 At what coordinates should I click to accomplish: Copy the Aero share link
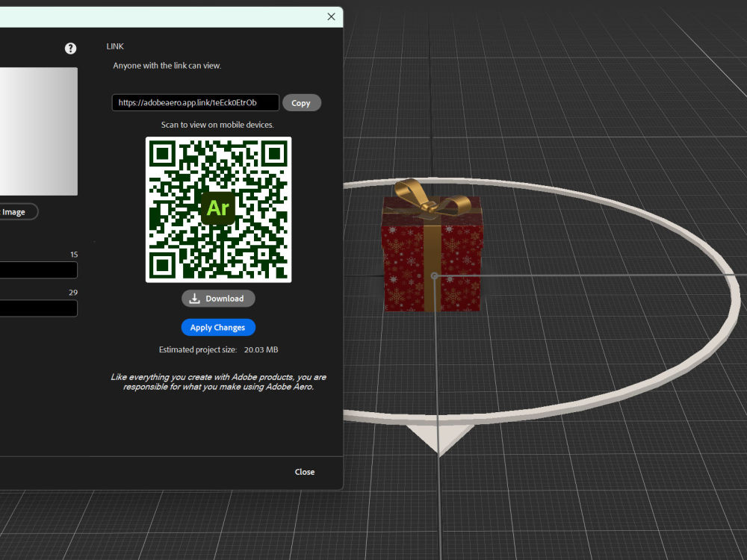coord(302,103)
